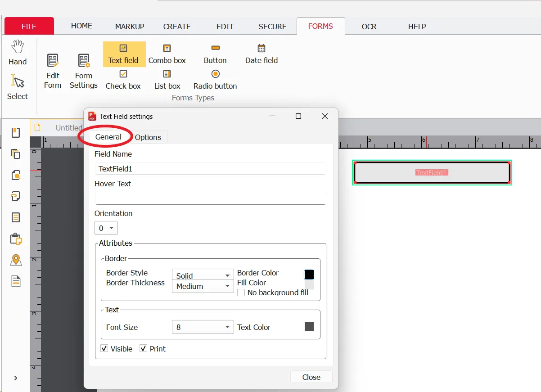Expand the left sidebar chevron
Screen dimensions: 541x392
(16, 378)
